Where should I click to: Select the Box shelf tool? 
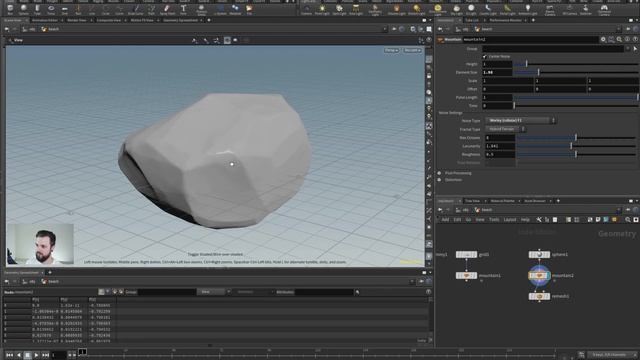(x=10, y=9)
